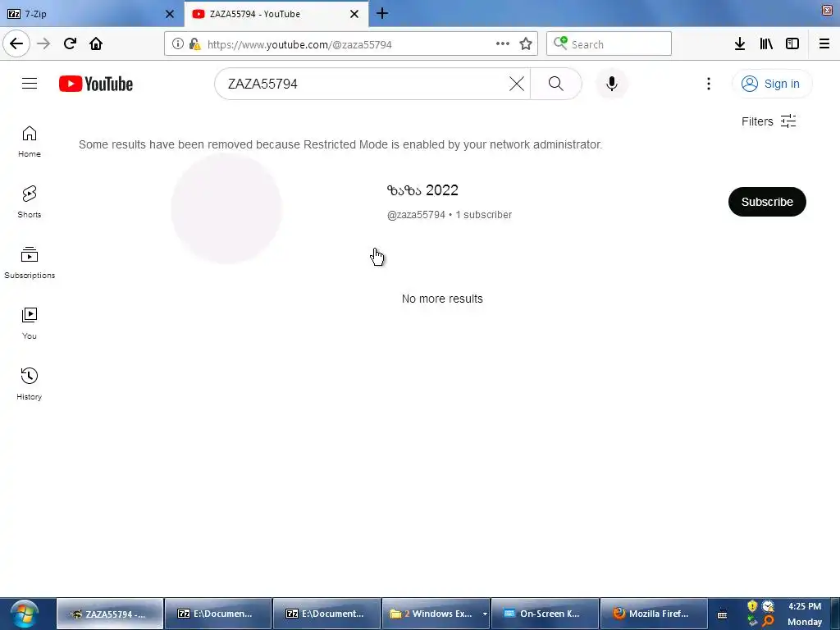The width and height of the screenshot is (840, 630).
Task: Switch to ZAZA55794 taskbar window
Action: click(110, 614)
